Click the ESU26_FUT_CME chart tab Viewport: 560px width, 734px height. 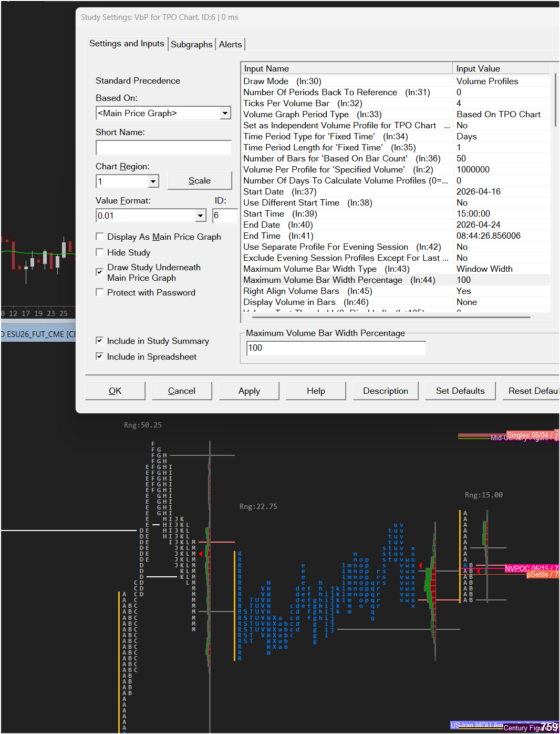click(38, 334)
